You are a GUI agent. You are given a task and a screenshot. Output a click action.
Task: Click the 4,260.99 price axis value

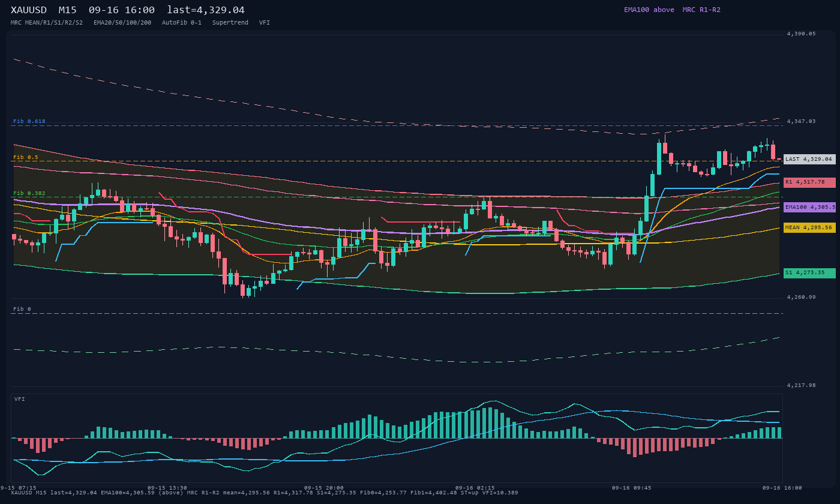[802, 297]
